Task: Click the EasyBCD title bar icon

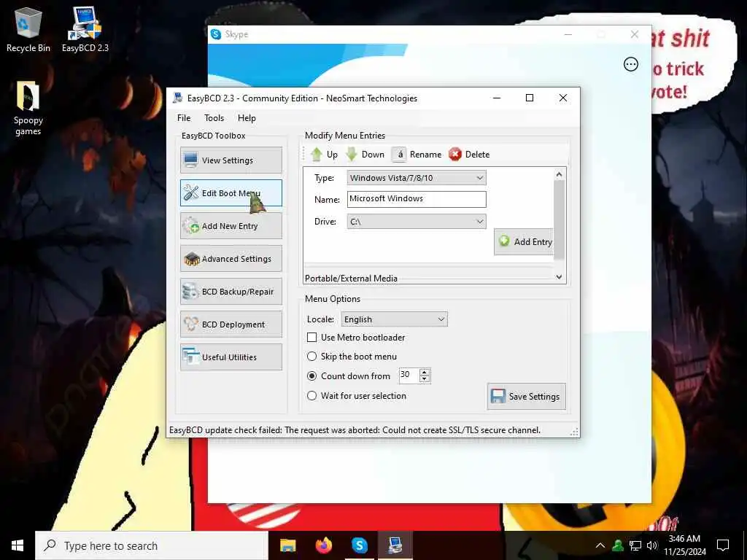Action: 178,98
